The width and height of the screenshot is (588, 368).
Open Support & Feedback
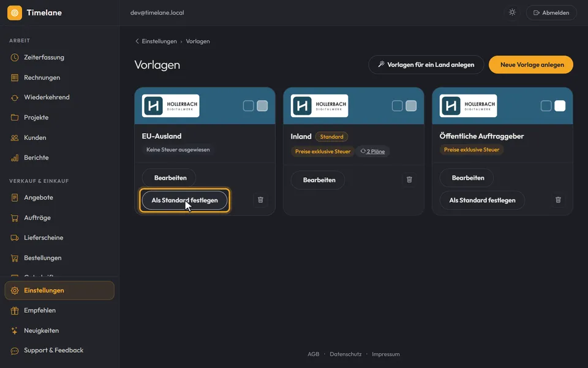pyautogui.click(x=59, y=350)
